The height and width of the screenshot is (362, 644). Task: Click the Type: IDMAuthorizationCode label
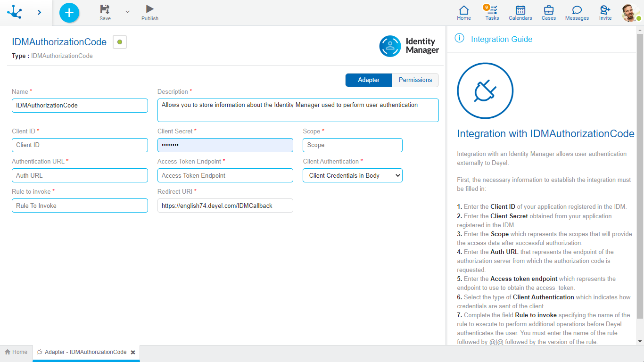point(52,56)
